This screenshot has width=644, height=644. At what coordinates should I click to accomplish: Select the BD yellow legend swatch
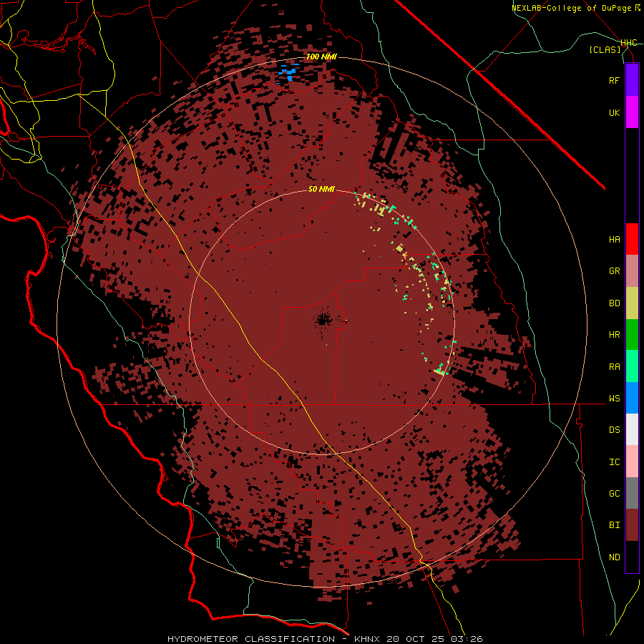pos(632,303)
